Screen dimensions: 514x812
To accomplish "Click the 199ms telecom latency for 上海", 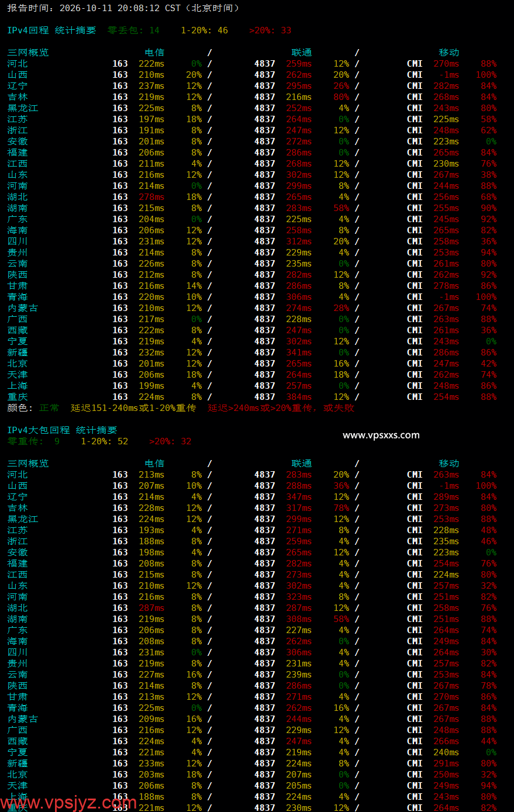I will click(x=151, y=386).
